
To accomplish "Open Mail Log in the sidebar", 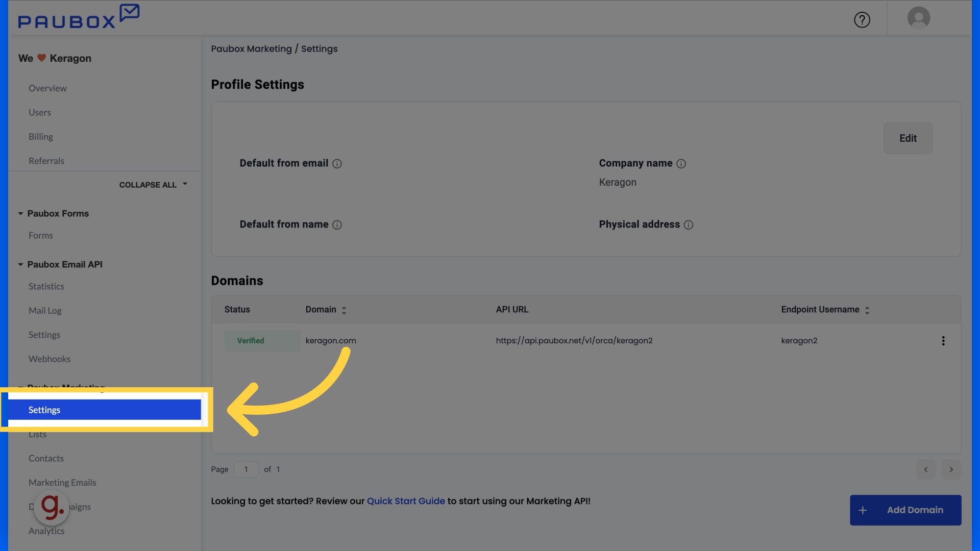I will coord(45,311).
